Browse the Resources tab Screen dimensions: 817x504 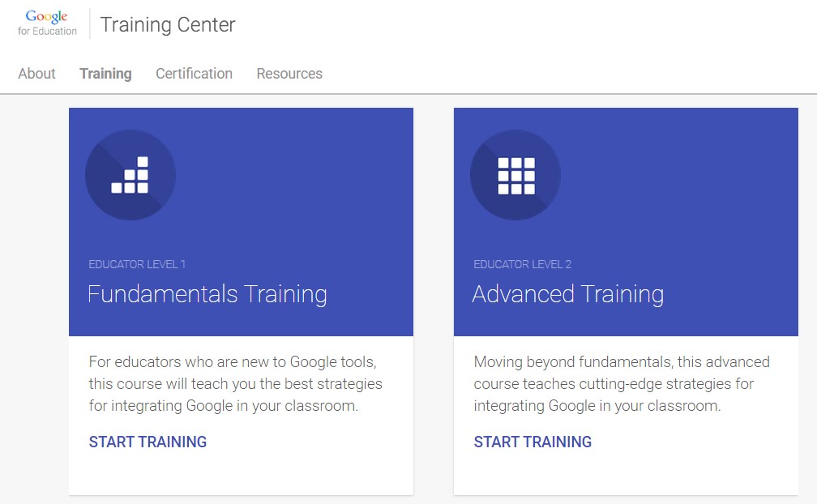pos(289,74)
